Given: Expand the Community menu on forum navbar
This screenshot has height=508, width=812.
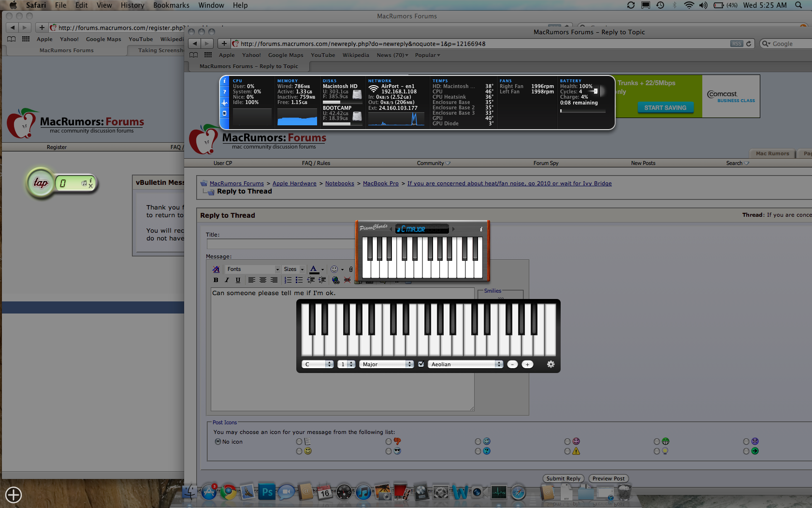Looking at the screenshot, I should point(434,163).
